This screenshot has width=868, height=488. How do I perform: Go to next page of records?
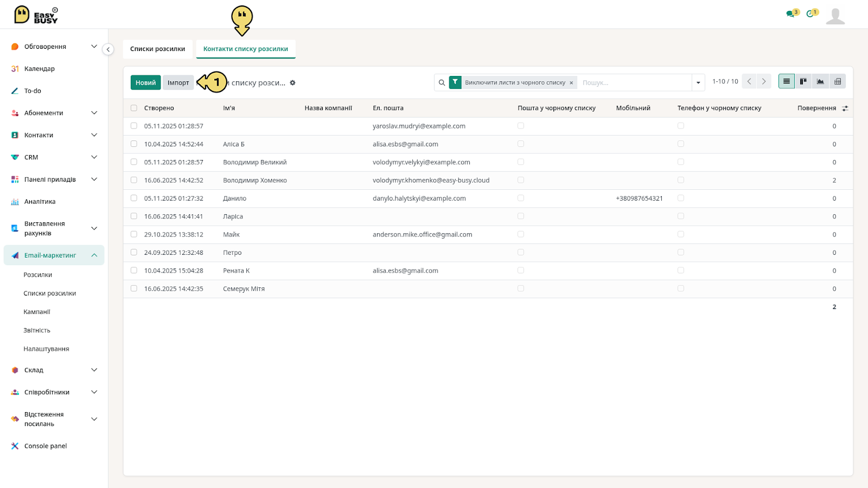coord(764,81)
